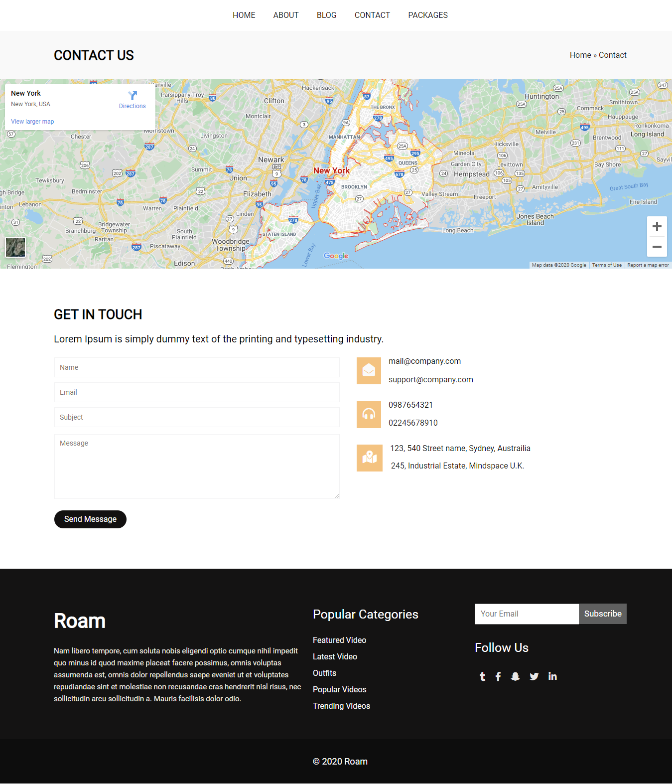
Task: Click the Roam footer logo
Action: [80, 621]
